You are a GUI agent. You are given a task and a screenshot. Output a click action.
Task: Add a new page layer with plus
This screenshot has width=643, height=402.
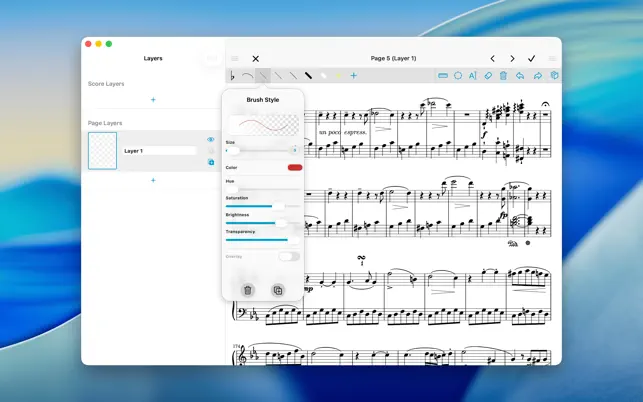point(153,180)
